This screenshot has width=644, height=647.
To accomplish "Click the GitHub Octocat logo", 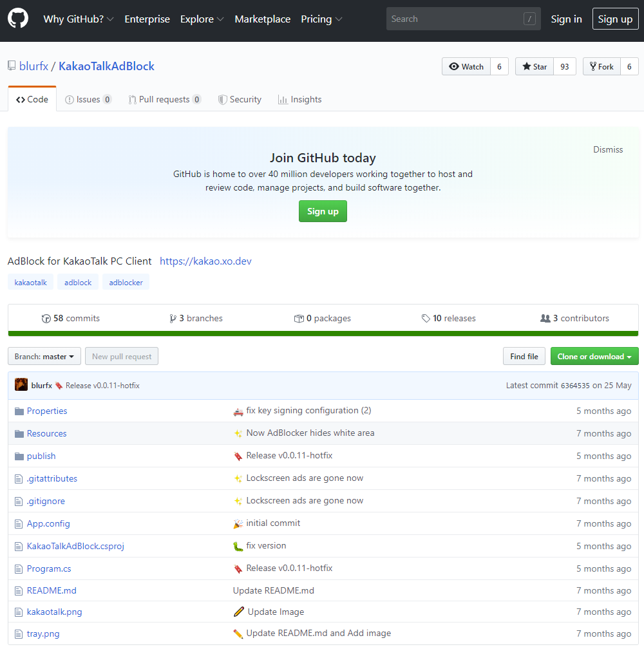I will [x=18, y=19].
